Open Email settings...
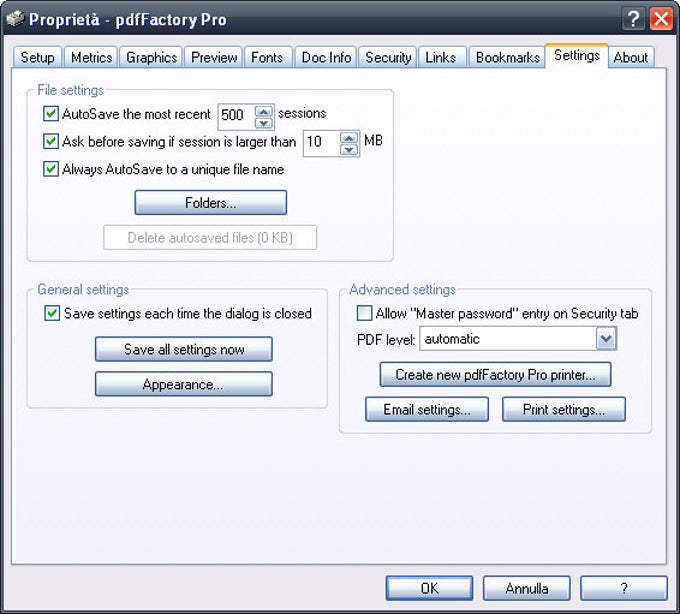Image resolution: width=680 pixels, height=614 pixels. (x=427, y=409)
